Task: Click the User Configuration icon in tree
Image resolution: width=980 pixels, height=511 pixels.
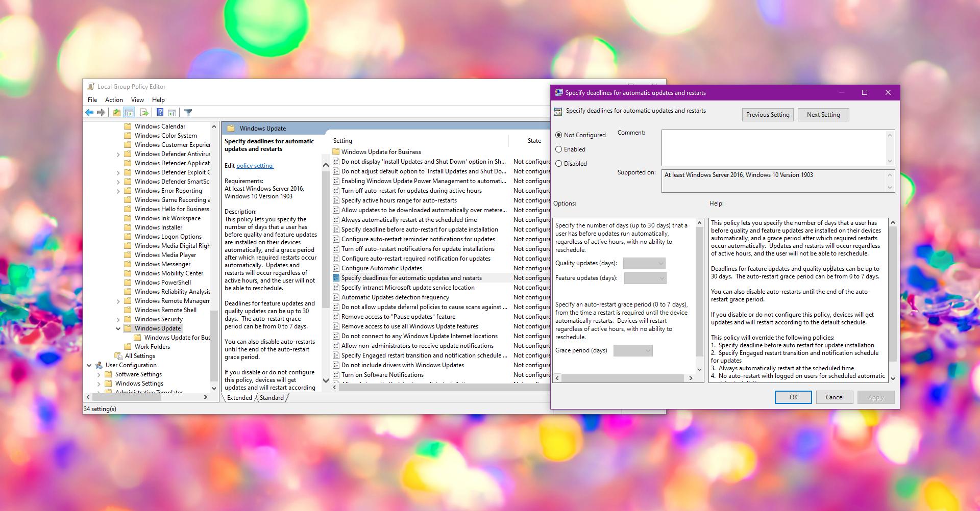Action: coord(99,365)
